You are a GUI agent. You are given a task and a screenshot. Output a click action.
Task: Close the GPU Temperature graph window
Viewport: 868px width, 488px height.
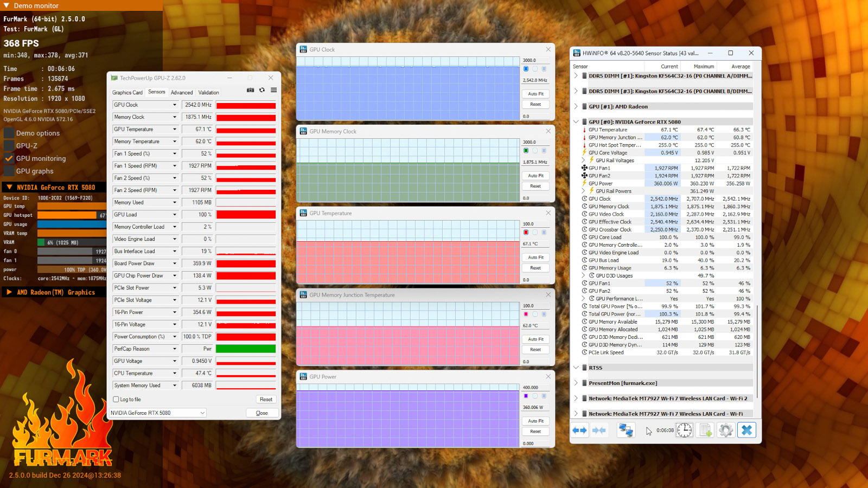(548, 213)
